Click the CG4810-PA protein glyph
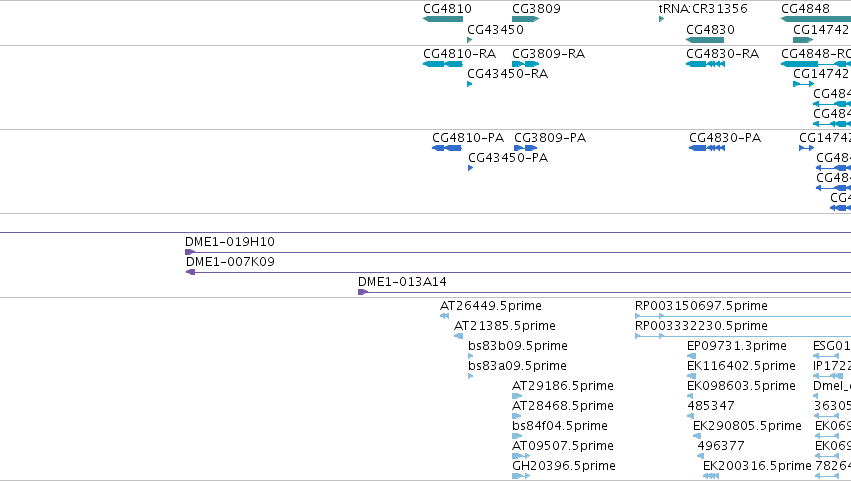 447,148
